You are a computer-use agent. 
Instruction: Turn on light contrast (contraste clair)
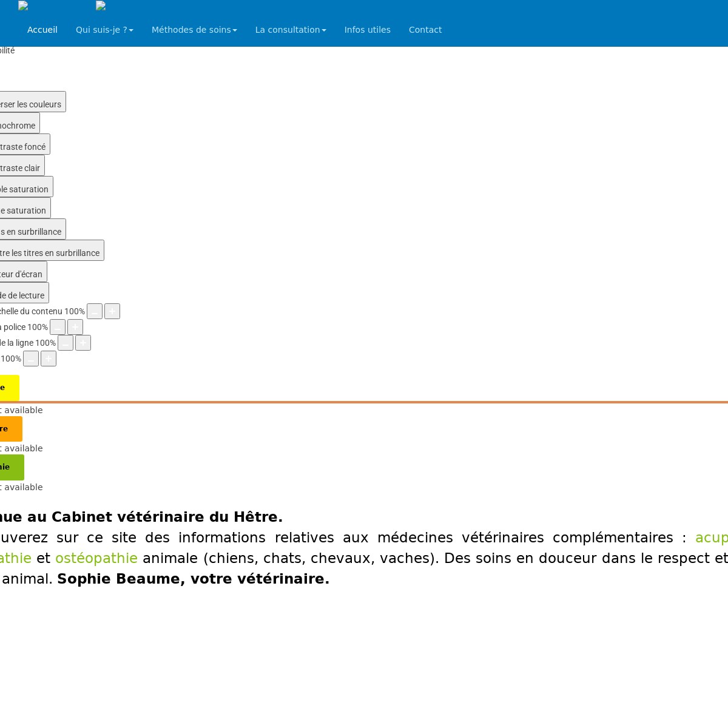point(21,166)
